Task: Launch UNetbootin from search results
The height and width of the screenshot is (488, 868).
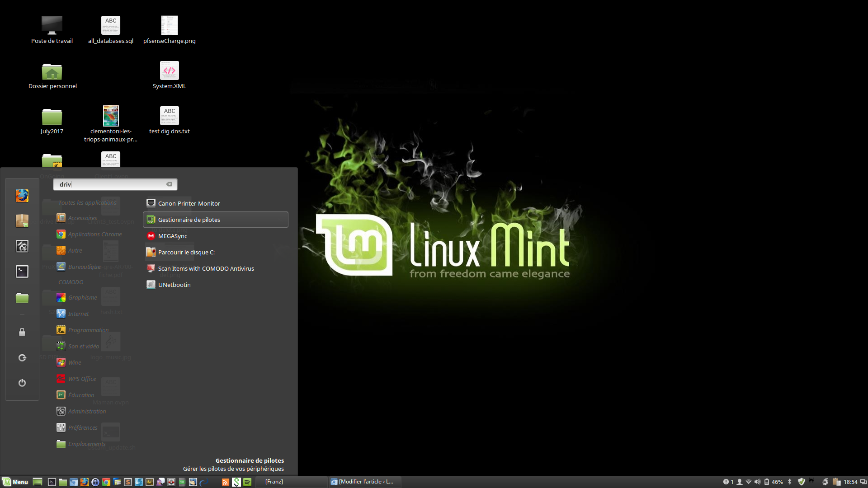Action: point(174,285)
